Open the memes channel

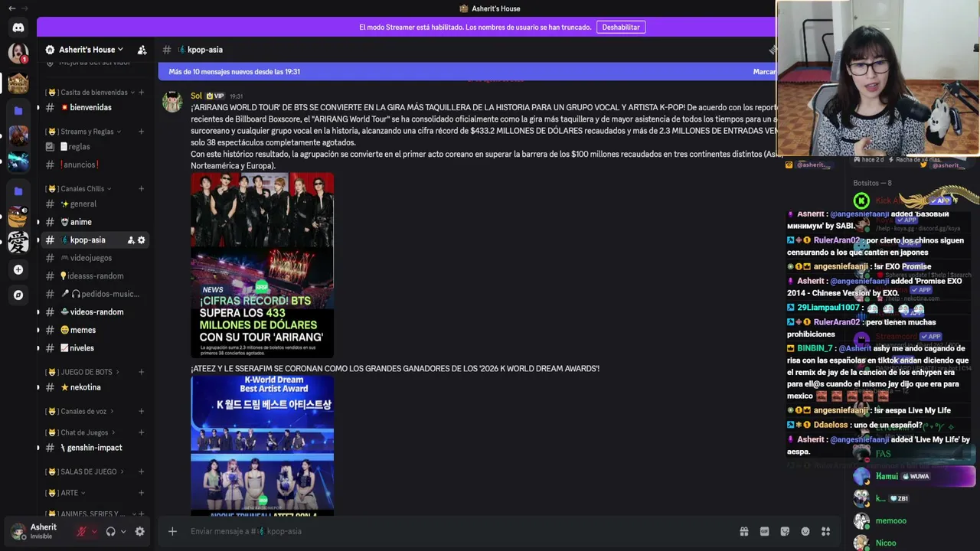coord(94,330)
